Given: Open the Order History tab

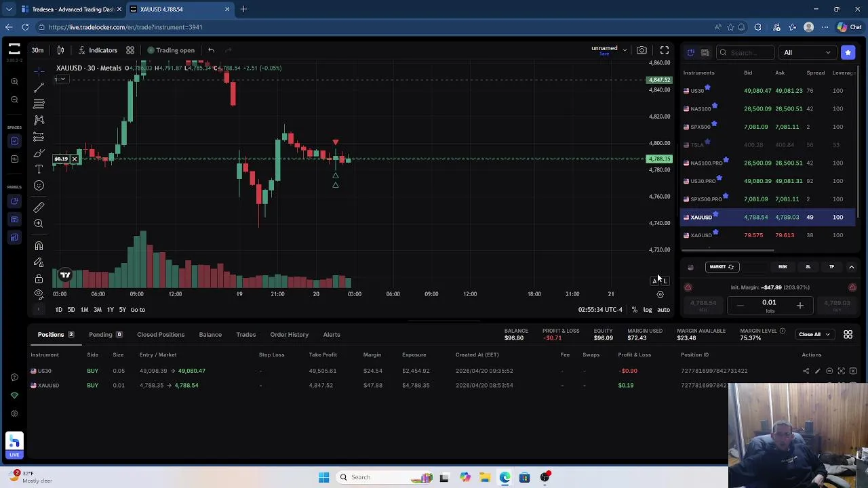Looking at the screenshot, I should (289, 334).
